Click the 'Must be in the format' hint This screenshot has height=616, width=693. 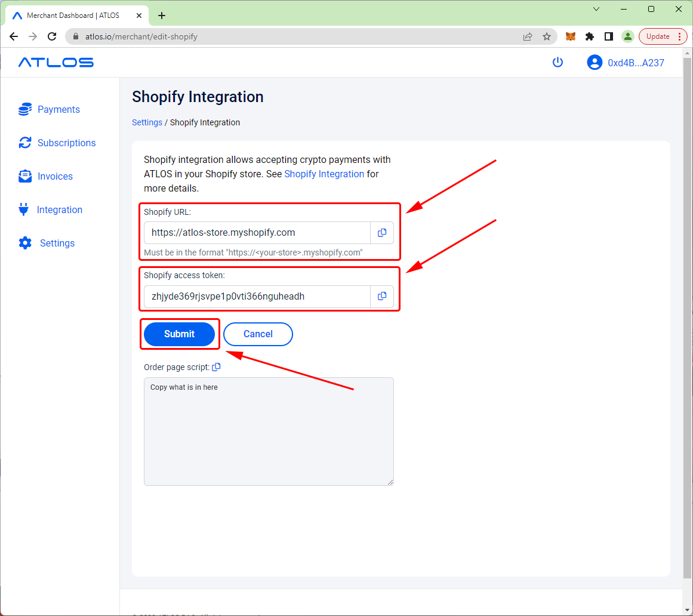[x=253, y=252]
